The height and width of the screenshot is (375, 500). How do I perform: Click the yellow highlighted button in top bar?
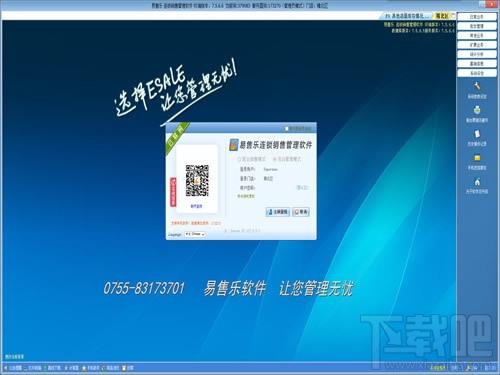point(442,16)
